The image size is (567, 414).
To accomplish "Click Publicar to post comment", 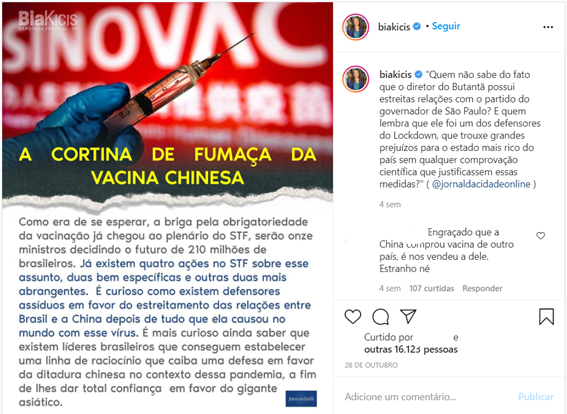I will [536, 397].
